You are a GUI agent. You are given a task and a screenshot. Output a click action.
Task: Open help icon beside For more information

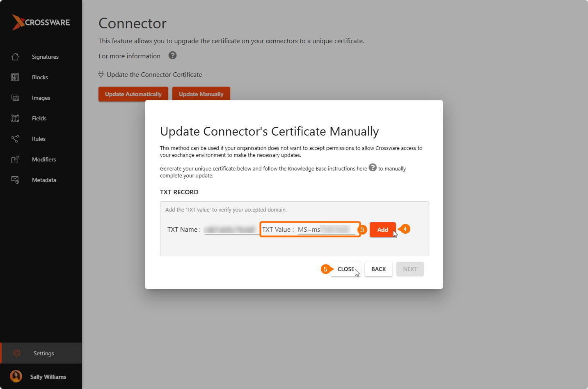172,55
